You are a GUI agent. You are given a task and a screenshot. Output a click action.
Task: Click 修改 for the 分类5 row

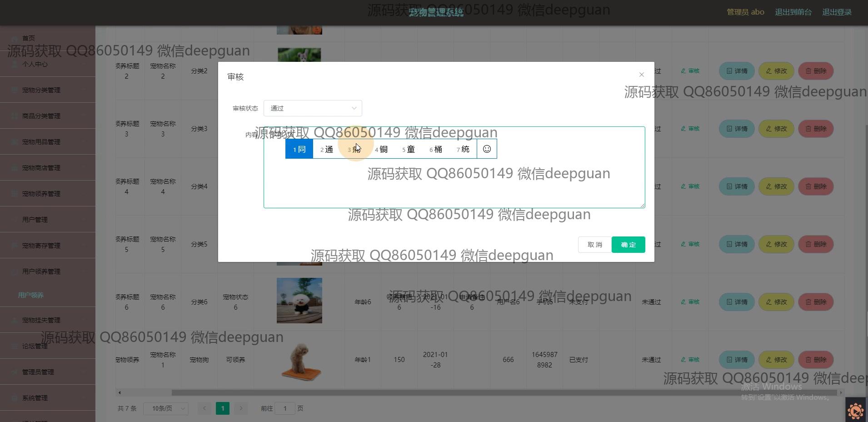pos(776,244)
